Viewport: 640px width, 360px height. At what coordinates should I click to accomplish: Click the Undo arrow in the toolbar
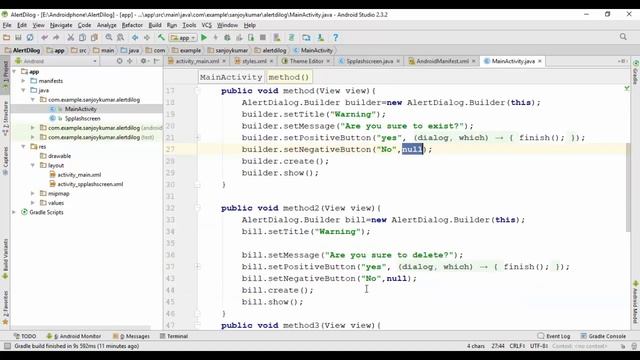44,38
